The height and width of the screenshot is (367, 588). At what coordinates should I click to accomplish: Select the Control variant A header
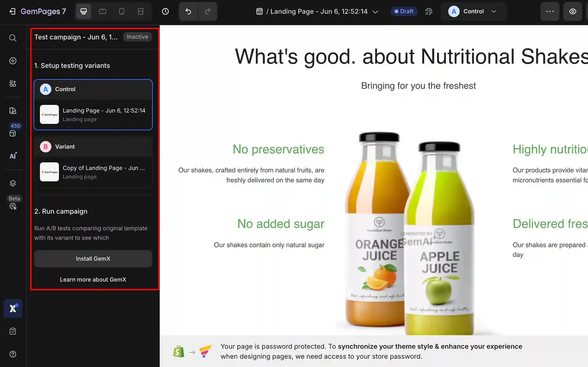pyautogui.click(x=93, y=89)
